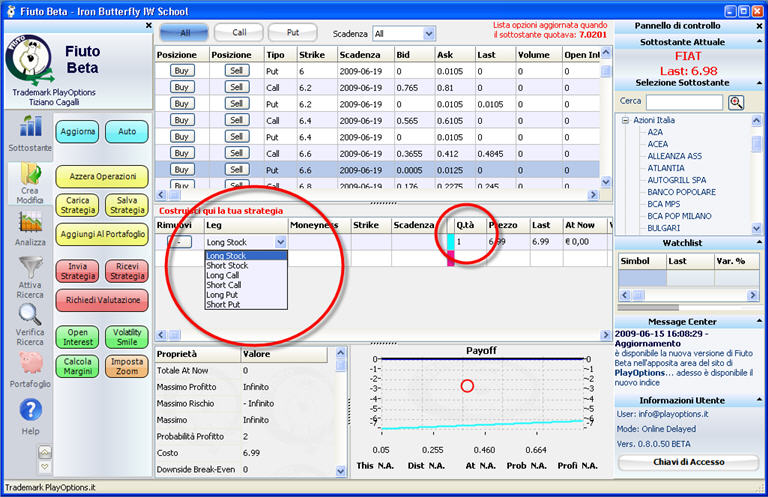Collapse the Informazioni Utente section
Screen dimensions: 768x497
(759, 401)
